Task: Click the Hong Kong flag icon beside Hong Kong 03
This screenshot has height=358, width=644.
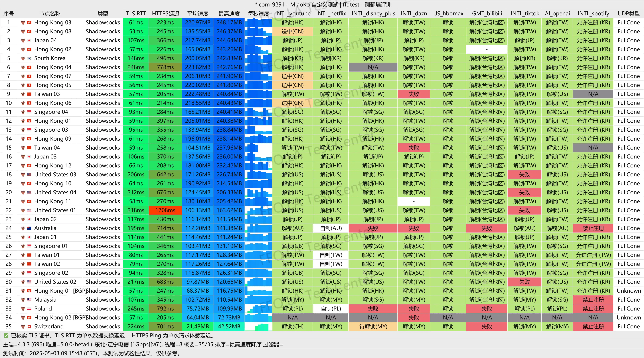Action: [29, 23]
